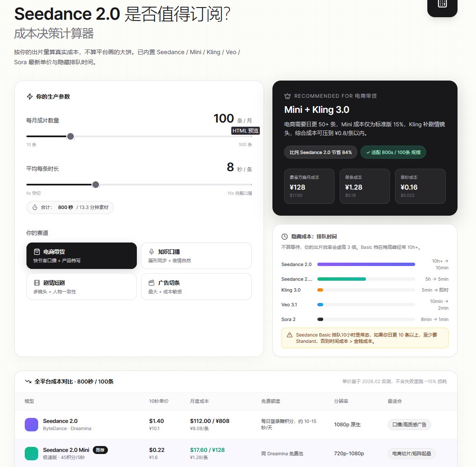Click the 推荐 badge beside Seedance 2.0 Mini

(100, 450)
